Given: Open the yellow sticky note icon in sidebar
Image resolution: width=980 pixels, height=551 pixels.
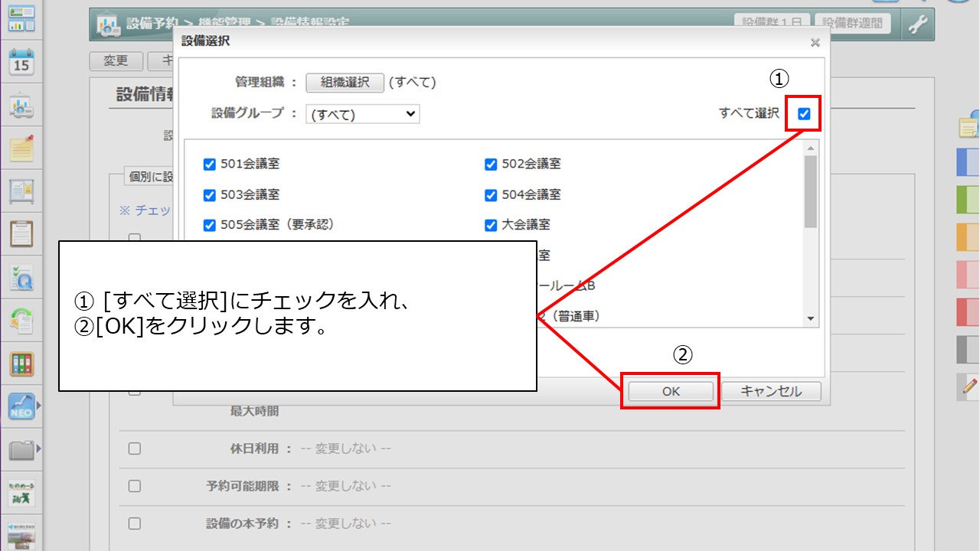Looking at the screenshot, I should tap(21, 148).
